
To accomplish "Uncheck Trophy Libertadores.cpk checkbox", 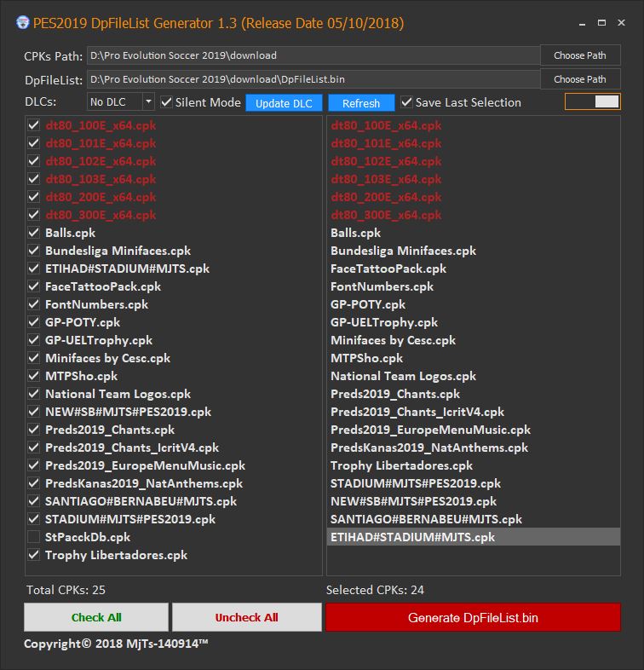I will point(34,555).
